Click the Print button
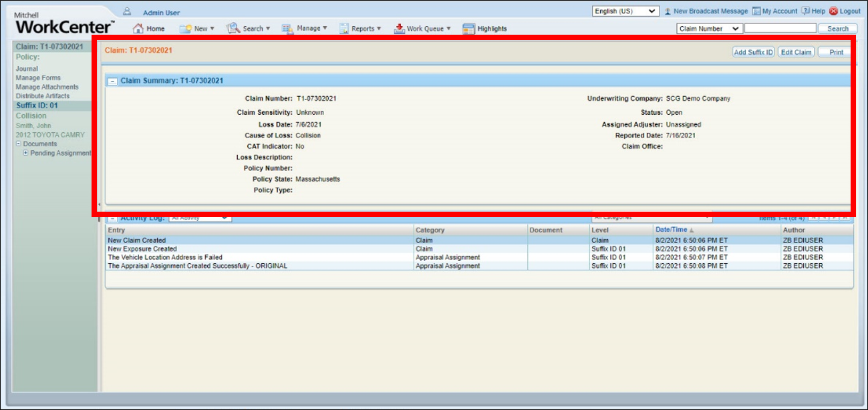Viewport: 868px width, 410px height. [x=836, y=52]
